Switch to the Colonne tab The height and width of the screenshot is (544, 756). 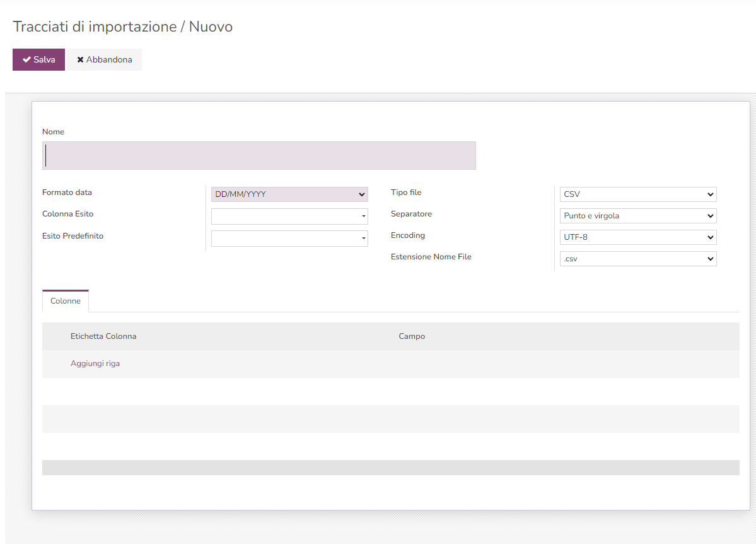click(66, 301)
